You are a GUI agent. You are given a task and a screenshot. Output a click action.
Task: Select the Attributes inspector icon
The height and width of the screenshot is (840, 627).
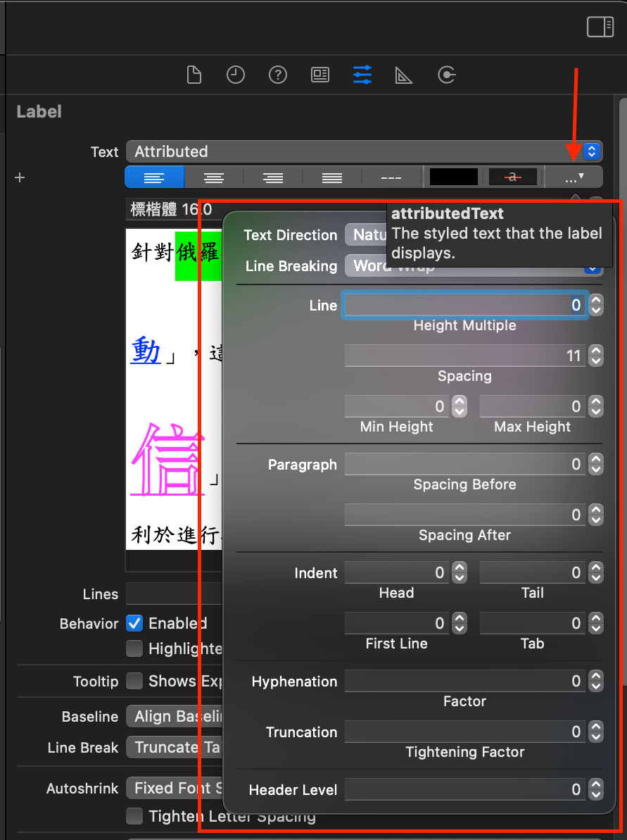coord(362,75)
